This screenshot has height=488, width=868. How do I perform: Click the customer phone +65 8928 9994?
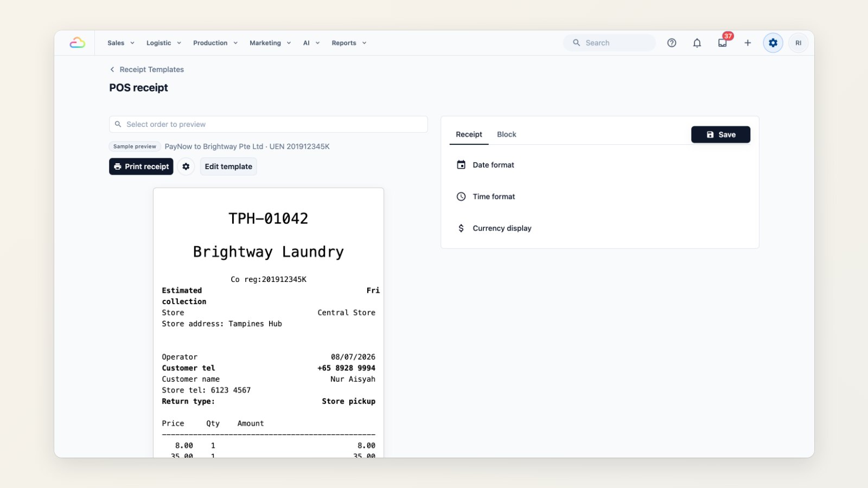pyautogui.click(x=347, y=368)
